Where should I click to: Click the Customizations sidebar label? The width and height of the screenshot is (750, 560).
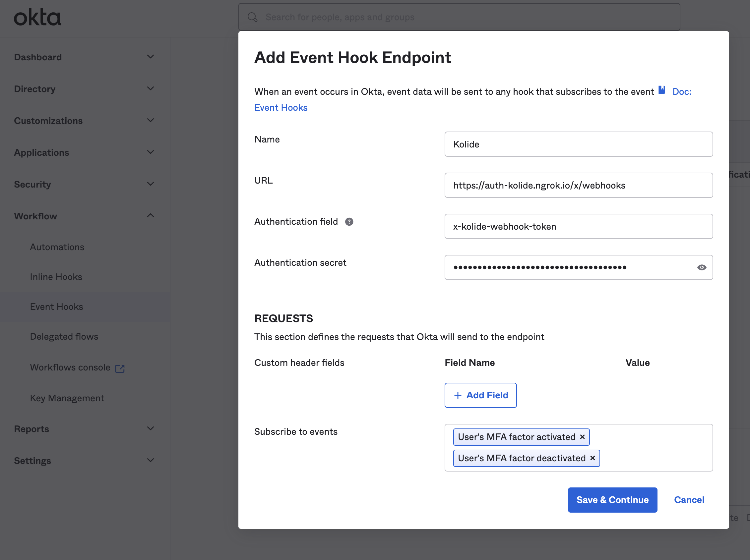pos(48,121)
